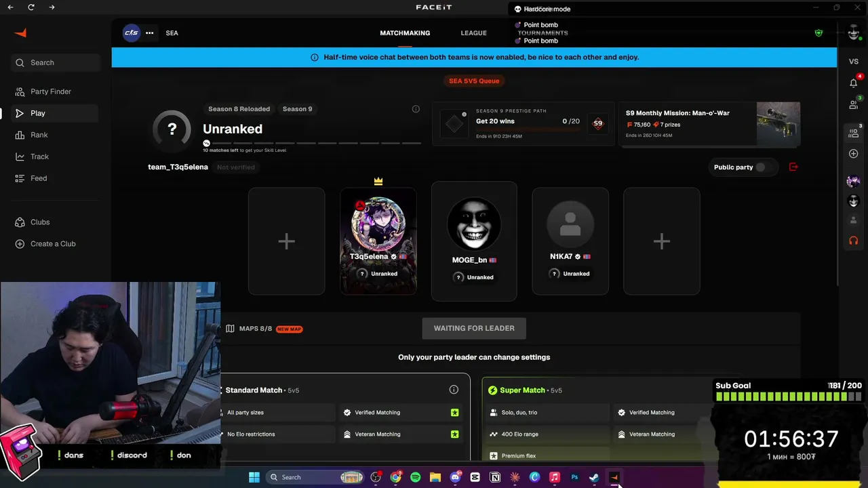This screenshot has width=868, height=488.
Task: Open the party members panel icon
Action: (x=854, y=134)
